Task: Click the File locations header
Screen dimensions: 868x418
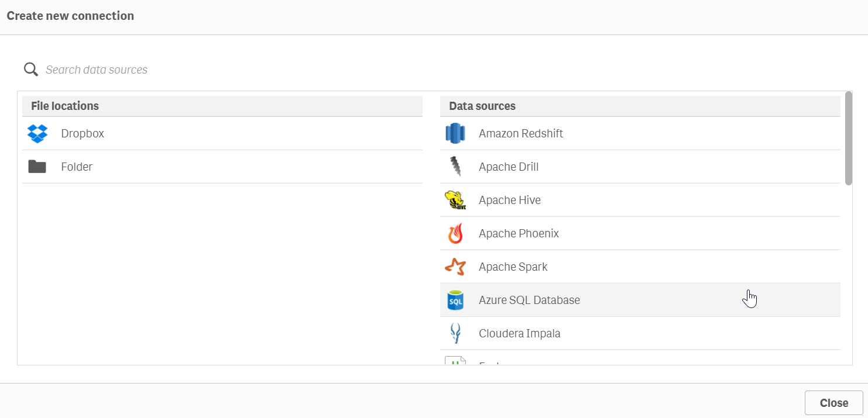Action: [x=222, y=106]
